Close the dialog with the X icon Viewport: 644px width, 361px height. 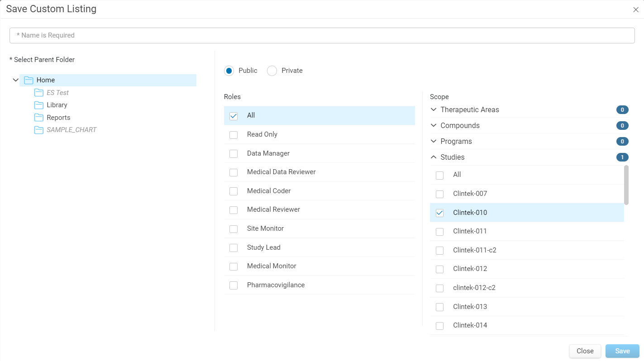[x=636, y=9]
